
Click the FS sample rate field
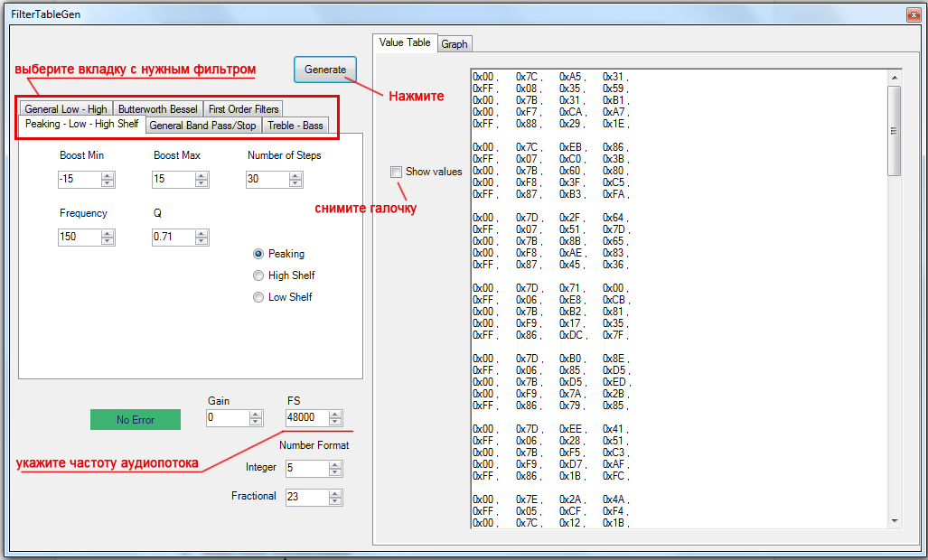click(x=305, y=418)
